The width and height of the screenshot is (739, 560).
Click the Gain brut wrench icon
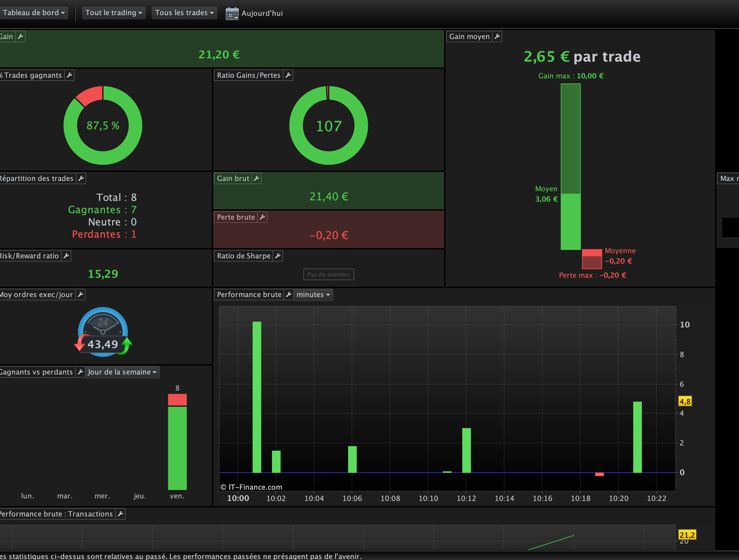[x=256, y=178]
